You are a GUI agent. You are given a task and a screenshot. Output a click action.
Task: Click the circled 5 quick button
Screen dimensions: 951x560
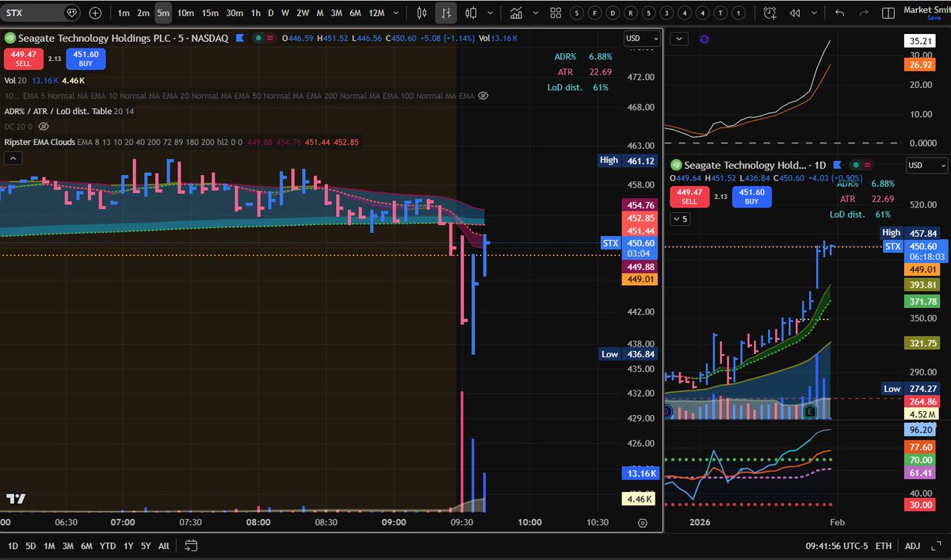tap(649, 13)
